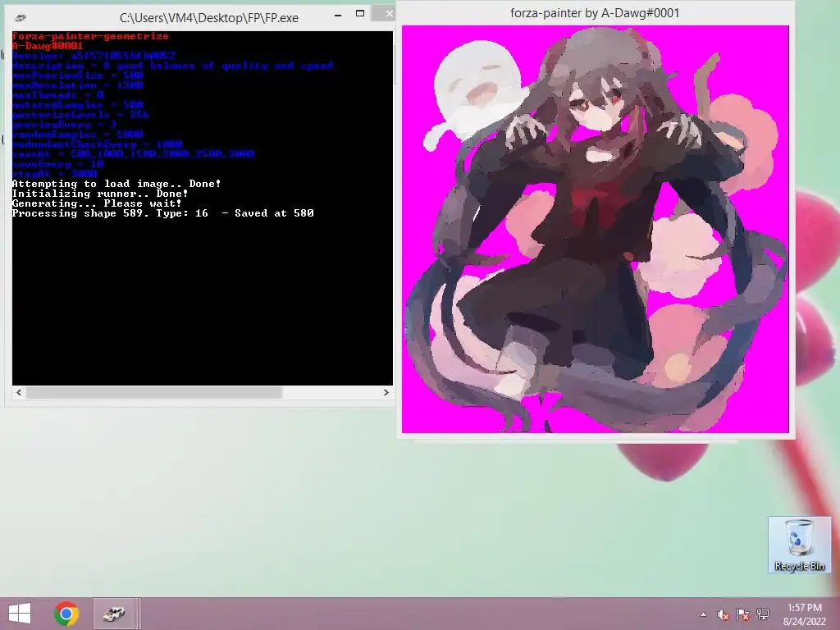Click the 'Attempting to load image.. Done!' line
The width and height of the screenshot is (840, 630).
tap(116, 184)
